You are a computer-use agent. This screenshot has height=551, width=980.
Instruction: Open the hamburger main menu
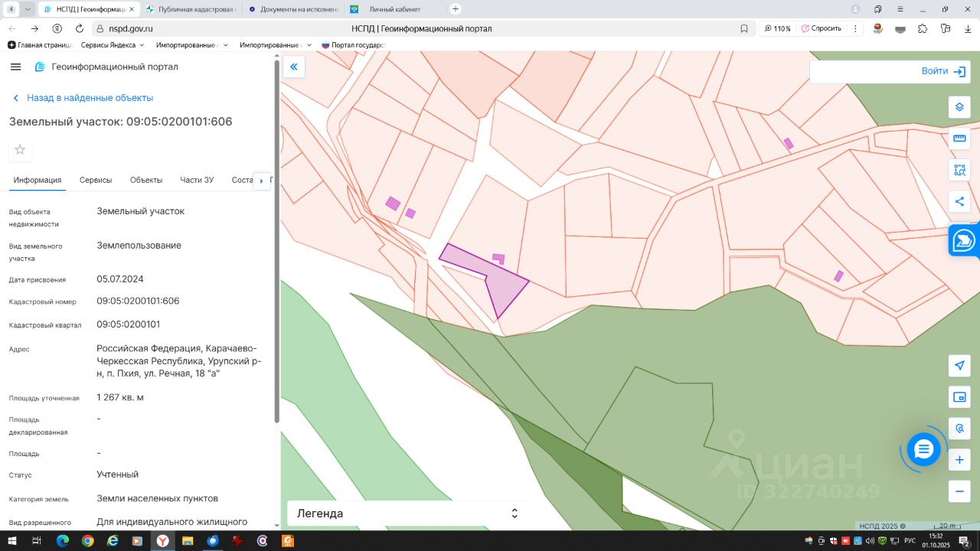(15, 67)
